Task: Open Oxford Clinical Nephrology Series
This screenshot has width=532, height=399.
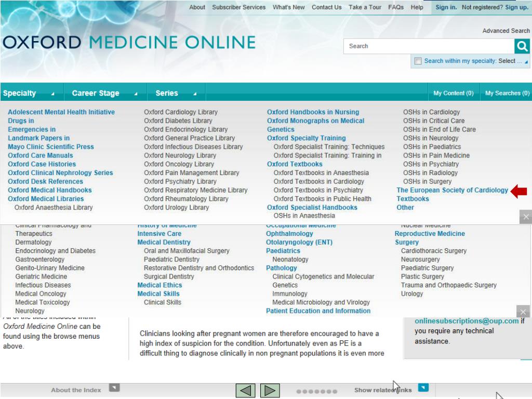Action: click(60, 172)
